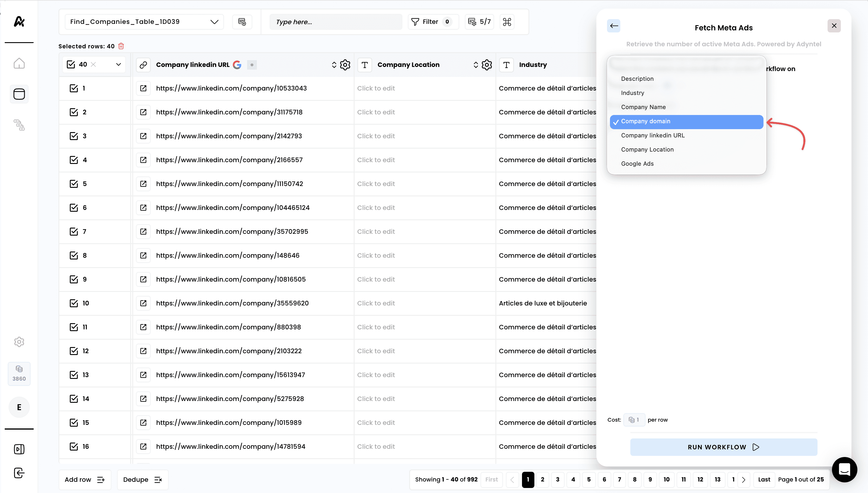Click the keyboard shortcuts command icon

tap(507, 22)
